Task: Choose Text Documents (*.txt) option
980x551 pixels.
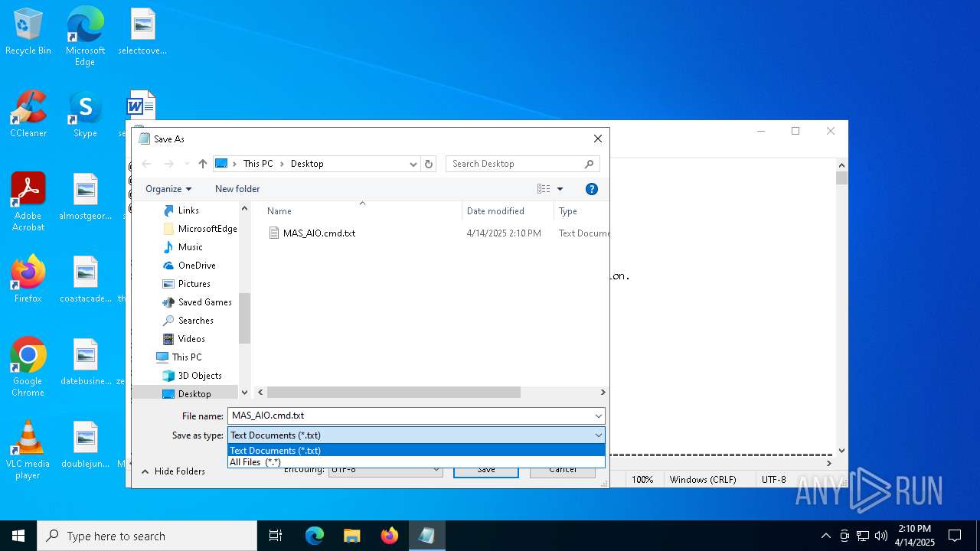Action: pyautogui.click(x=416, y=451)
